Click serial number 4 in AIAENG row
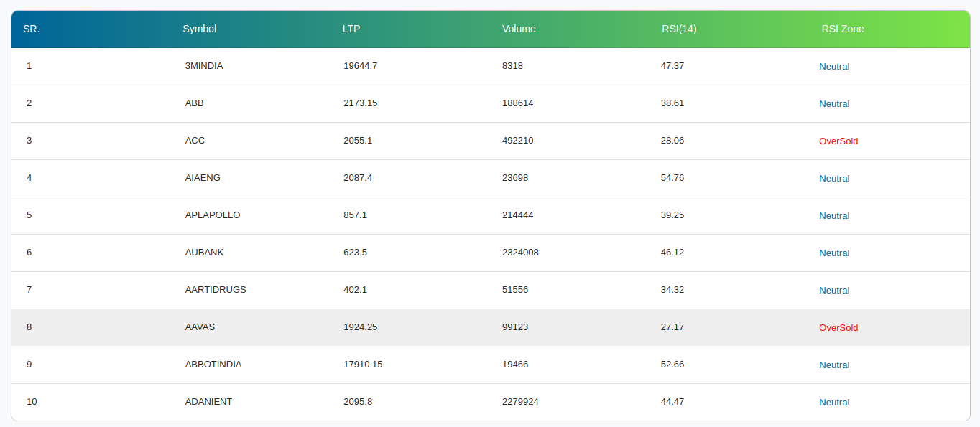This screenshot has width=980, height=427. point(29,178)
